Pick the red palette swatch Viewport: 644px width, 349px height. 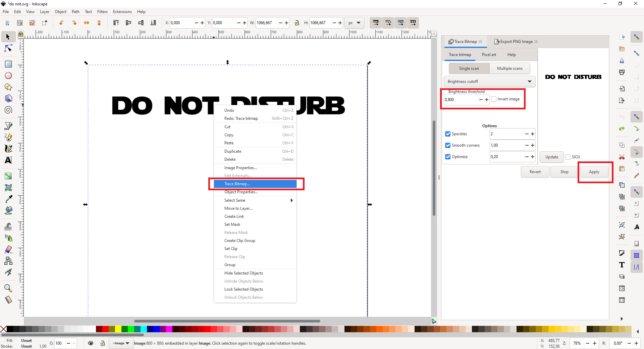pos(105,329)
